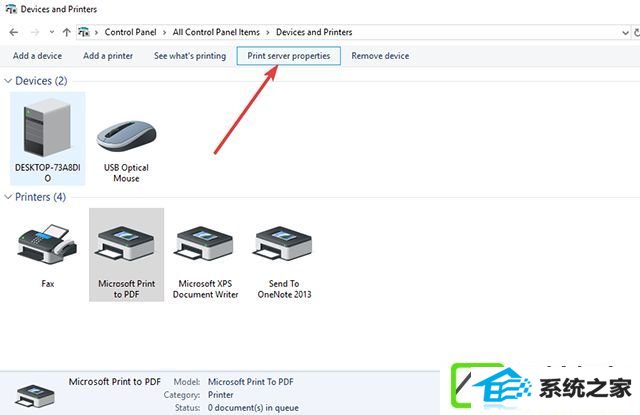Screen dimensions: 640x415
Task: Click details pane title Microsoft Print to PDF
Action: [114, 382]
